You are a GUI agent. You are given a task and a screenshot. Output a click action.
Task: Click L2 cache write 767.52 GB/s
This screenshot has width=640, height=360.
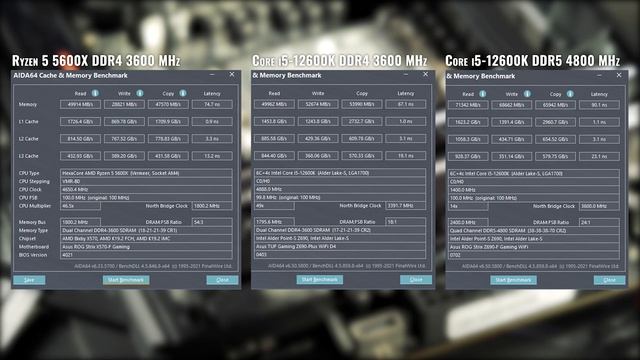(124, 139)
